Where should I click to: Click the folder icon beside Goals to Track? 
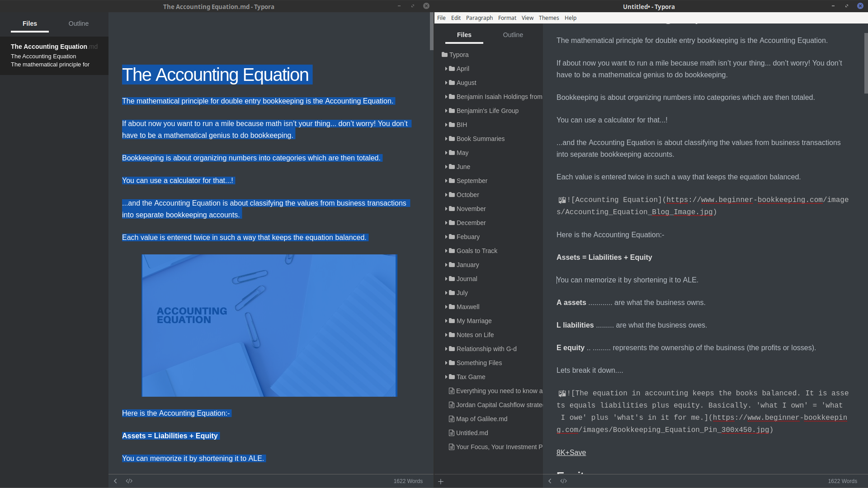pyautogui.click(x=453, y=251)
